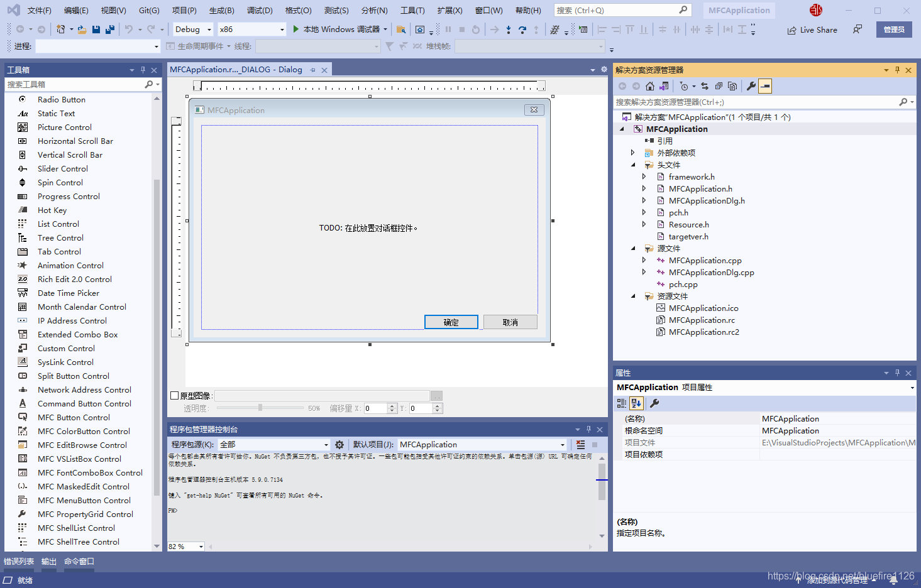
Task: Click Categorized view icon in Properties panel
Action: (x=622, y=403)
